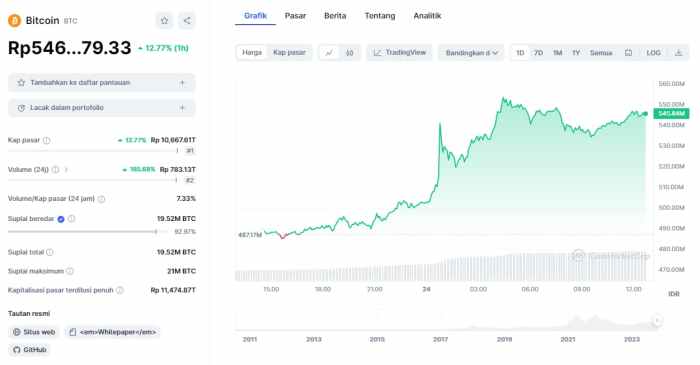Open the Situs web link
Image resolution: width=700 pixels, height=365 pixels.
(34, 332)
